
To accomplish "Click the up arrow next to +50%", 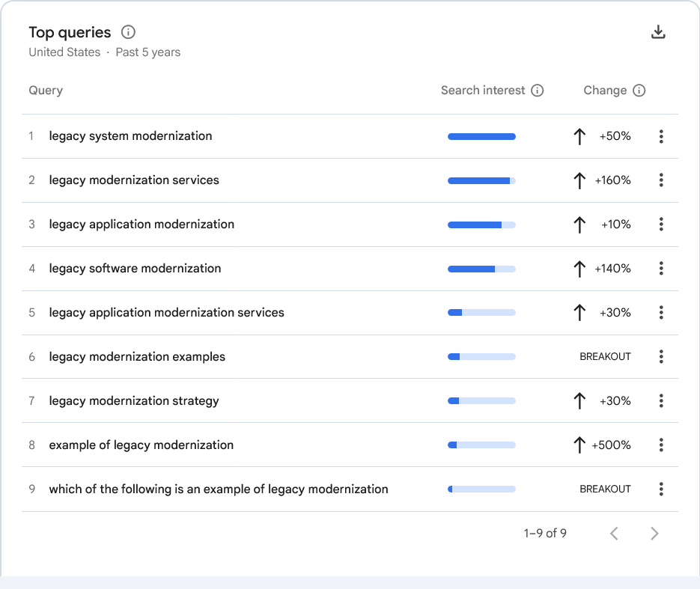I will (x=579, y=136).
